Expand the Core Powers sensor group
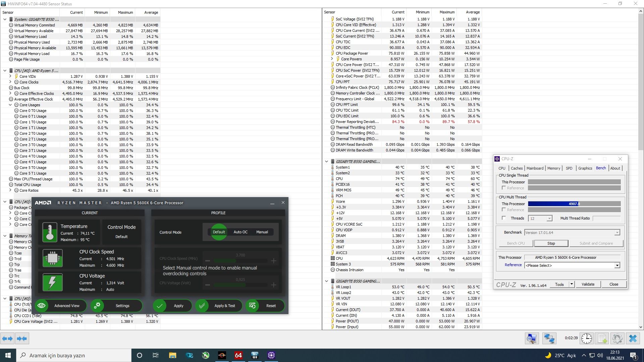The height and width of the screenshot is (362, 644). [x=332, y=59]
